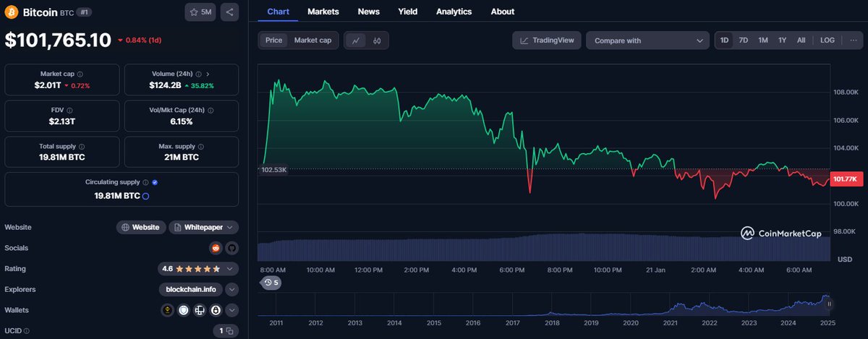Click the year 2017 on history timeline

[513, 322]
